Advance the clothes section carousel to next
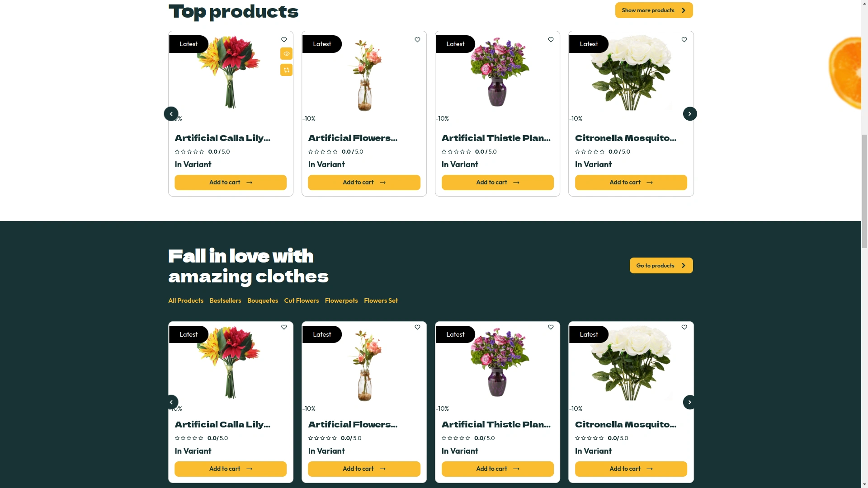868x488 pixels. [689, 402]
